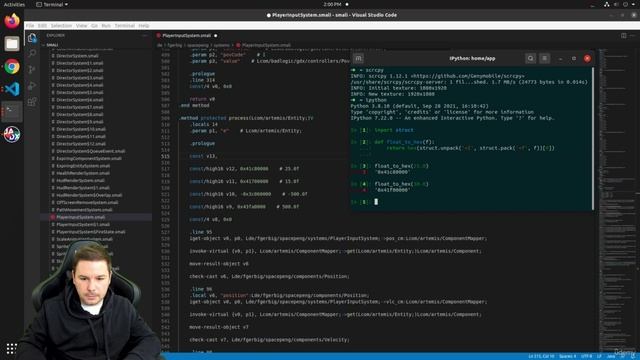The width and height of the screenshot is (640, 360).
Task: Open ExpiringEntitySystem.smali file
Action: point(83,166)
